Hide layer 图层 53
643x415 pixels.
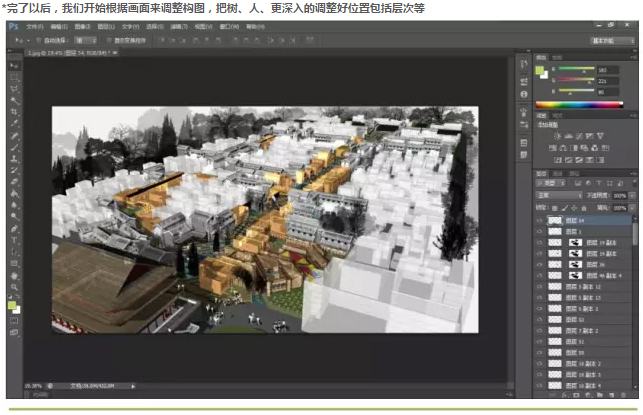(x=540, y=319)
